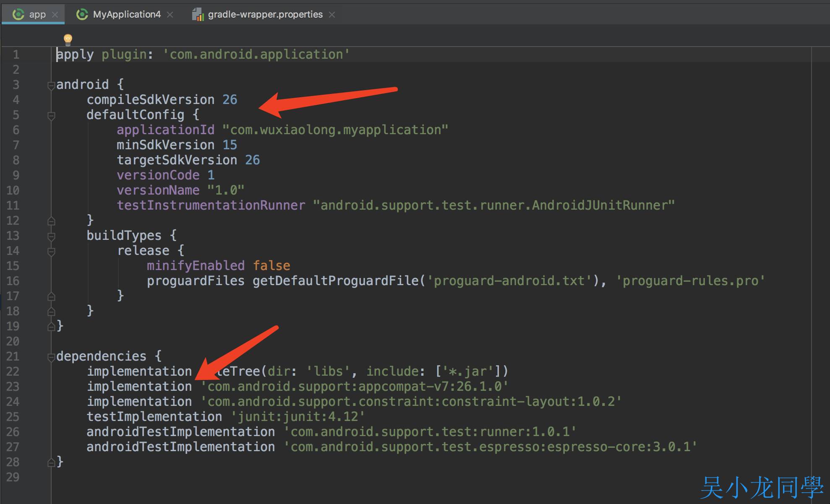Click the app tab's Gradle icon
The height and width of the screenshot is (504, 830).
18,14
